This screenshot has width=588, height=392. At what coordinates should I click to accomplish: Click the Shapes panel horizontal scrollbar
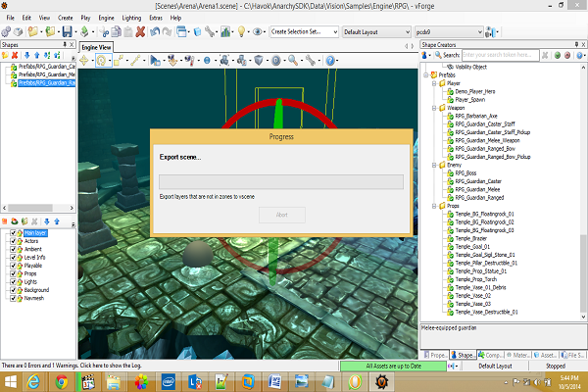tap(38, 208)
